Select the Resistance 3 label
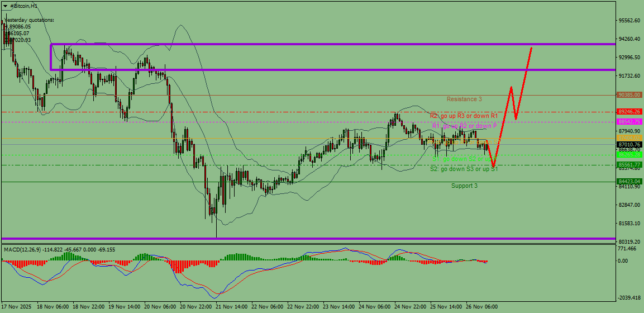 pyautogui.click(x=464, y=99)
